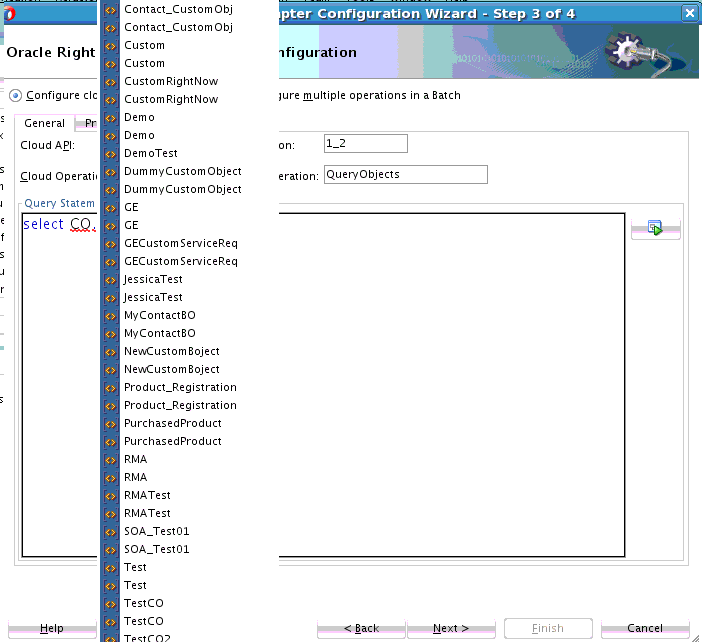Click icon beside first Test entry

[111, 568]
